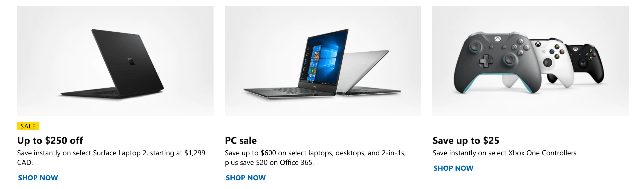Click the Microsoft logo on the black laptop
644x189 pixels.
pos(131,61)
